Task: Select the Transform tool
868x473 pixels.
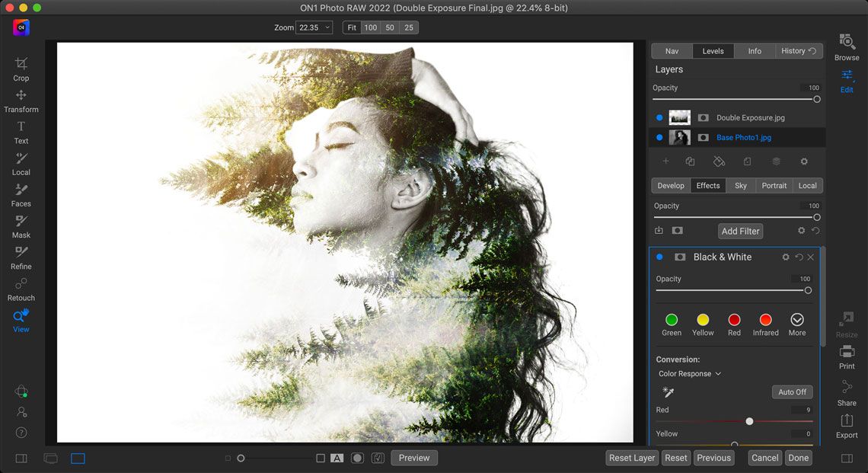Action: pos(21,100)
